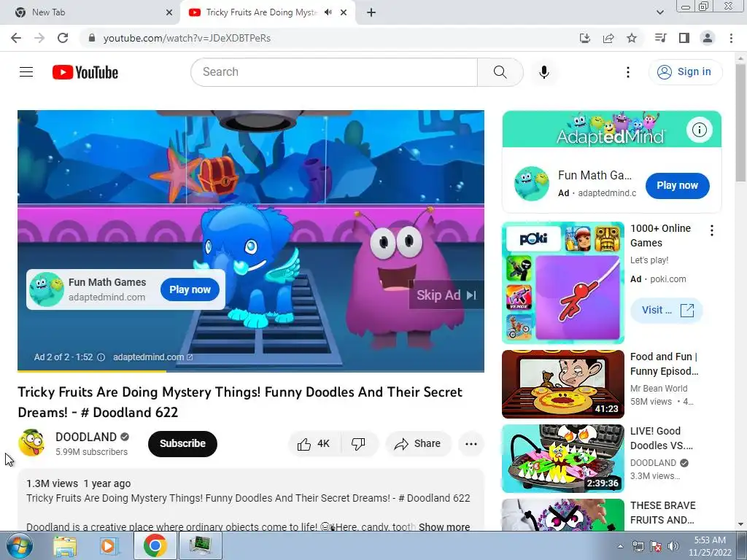This screenshot has width=747, height=560.
Task: Dislike the video
Action: pos(359,444)
